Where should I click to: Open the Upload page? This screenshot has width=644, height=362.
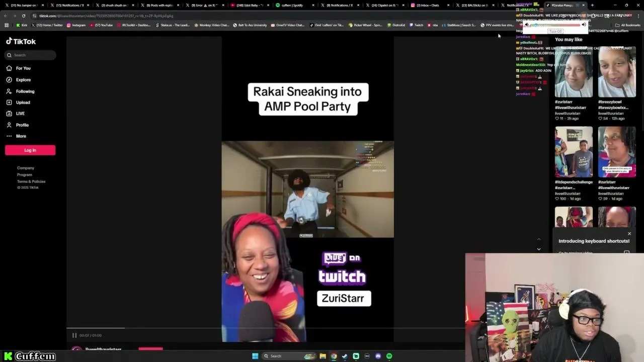(23, 102)
